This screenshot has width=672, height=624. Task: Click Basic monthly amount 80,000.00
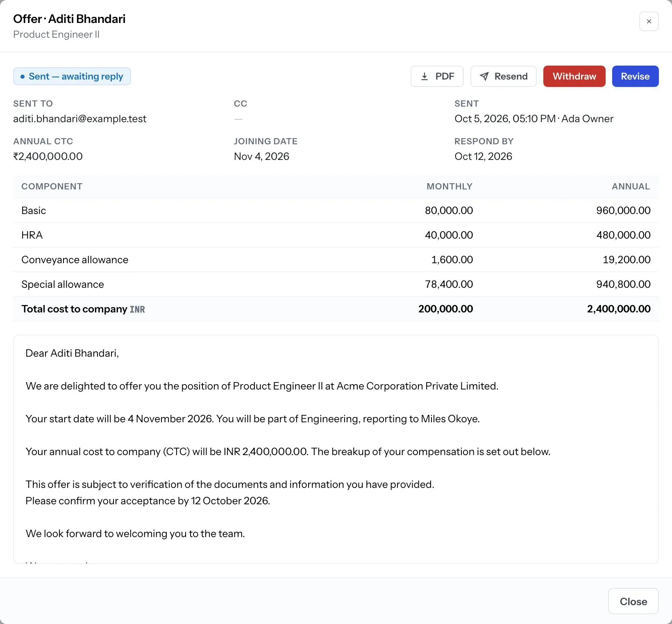pos(449,211)
